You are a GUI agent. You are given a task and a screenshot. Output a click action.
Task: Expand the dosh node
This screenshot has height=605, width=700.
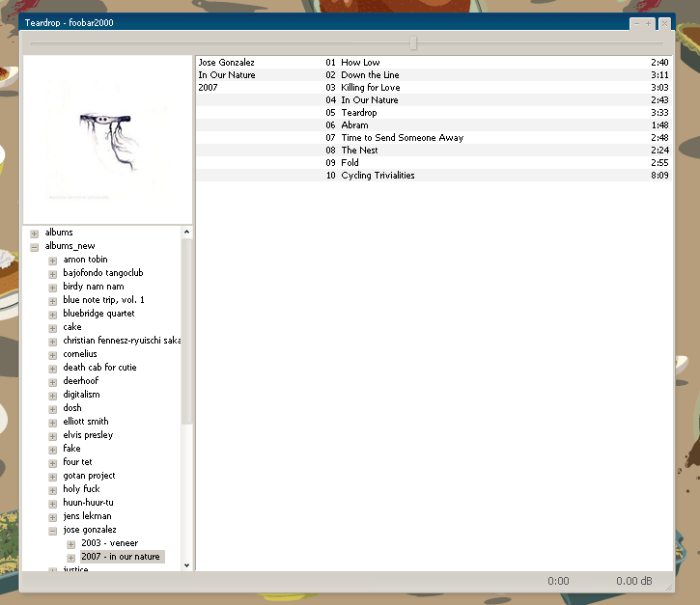coord(53,409)
